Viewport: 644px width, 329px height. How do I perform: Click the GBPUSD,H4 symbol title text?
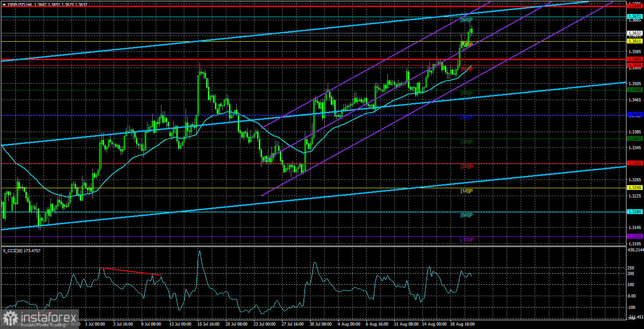coord(18,4)
